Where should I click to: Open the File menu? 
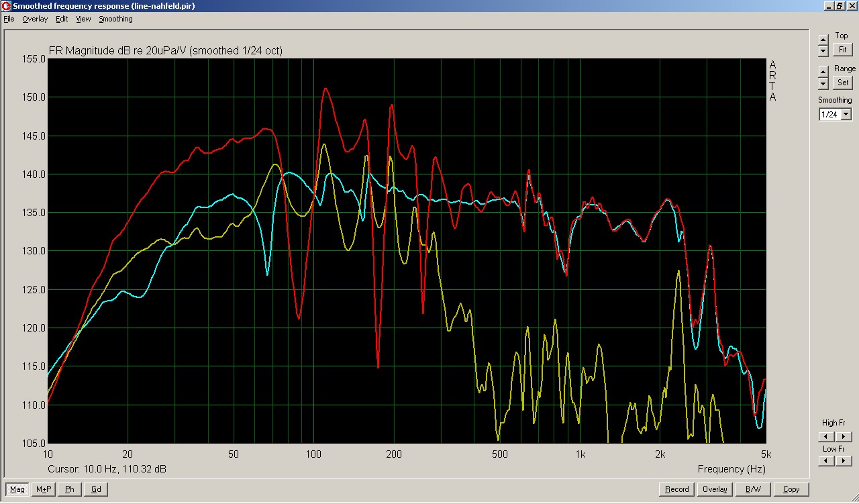pyautogui.click(x=9, y=19)
